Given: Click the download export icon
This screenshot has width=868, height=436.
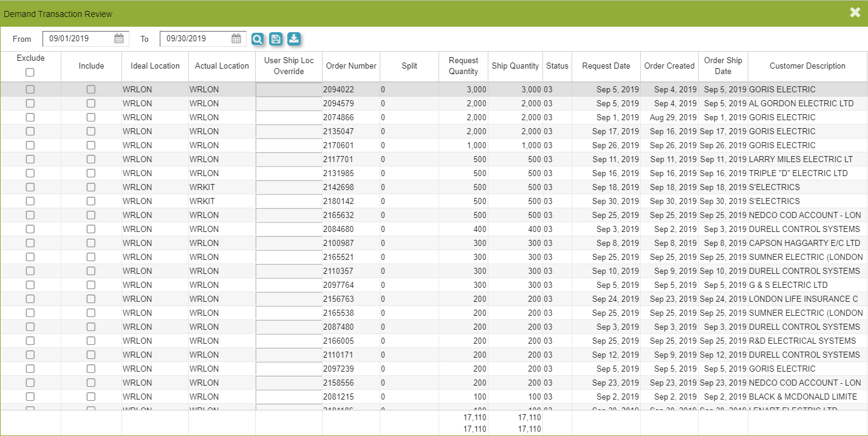Looking at the screenshot, I should (x=294, y=39).
